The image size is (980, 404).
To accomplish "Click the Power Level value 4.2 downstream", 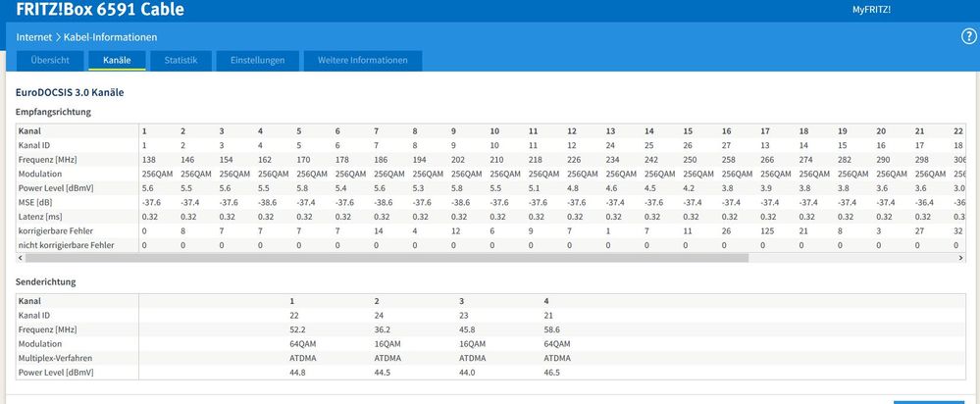I will click(x=688, y=188).
